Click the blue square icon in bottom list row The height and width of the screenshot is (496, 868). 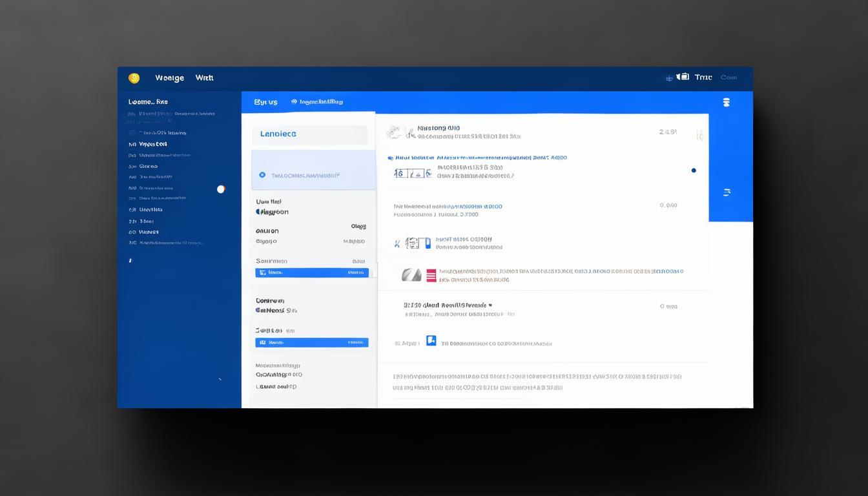point(431,340)
